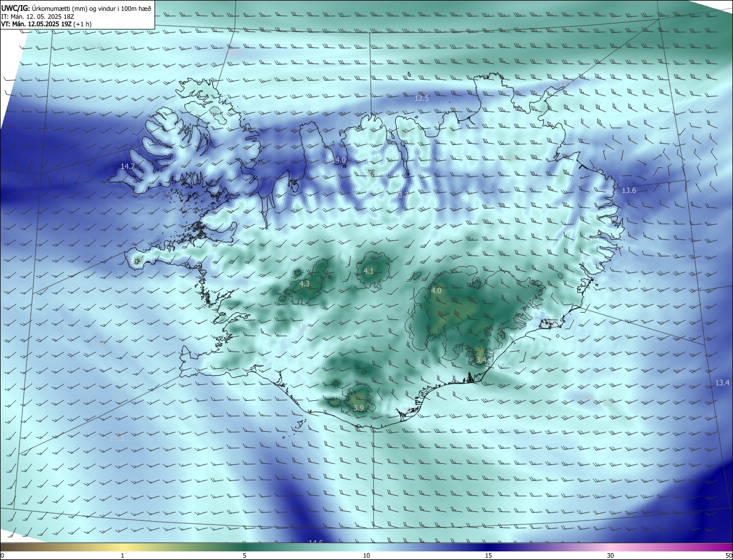
Task: Click the color scale label 15
Action: click(x=488, y=555)
